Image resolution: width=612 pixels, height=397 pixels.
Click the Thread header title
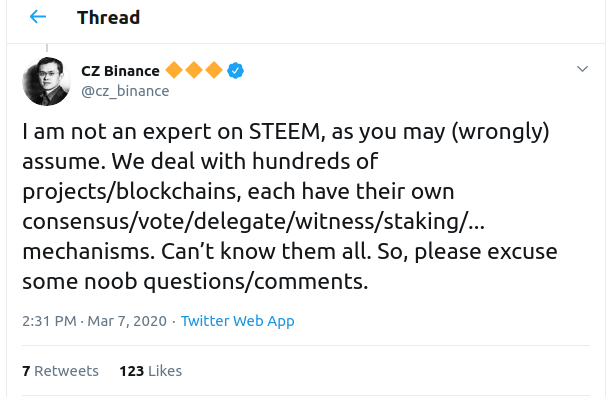pos(109,18)
